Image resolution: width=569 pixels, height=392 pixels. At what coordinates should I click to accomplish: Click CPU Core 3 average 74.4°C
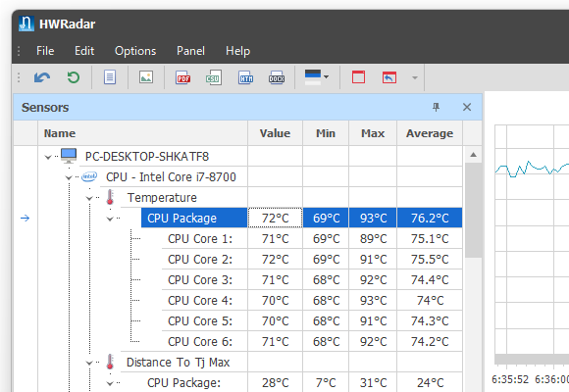click(x=430, y=280)
